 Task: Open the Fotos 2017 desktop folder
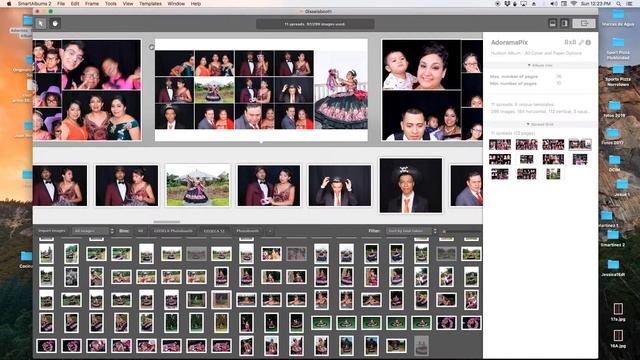point(613,136)
